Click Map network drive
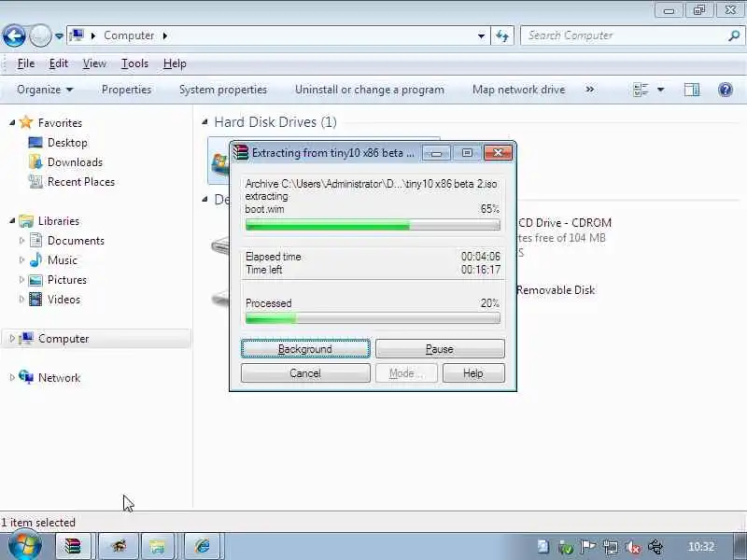 pyautogui.click(x=518, y=90)
